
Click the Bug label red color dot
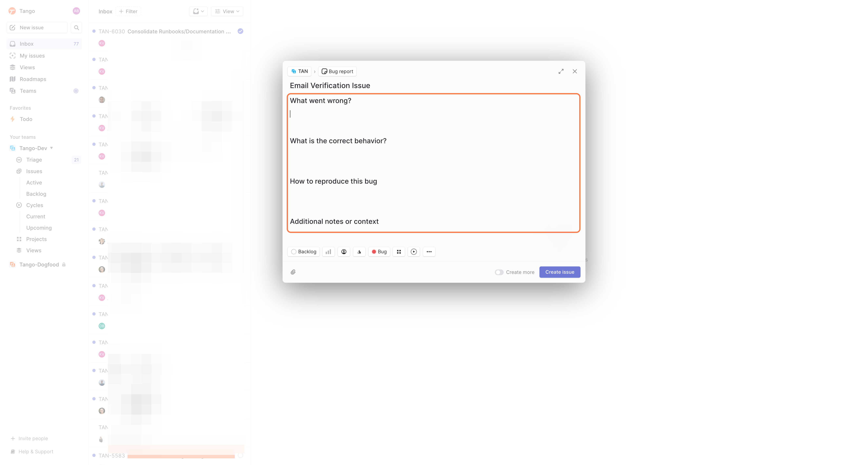point(374,252)
